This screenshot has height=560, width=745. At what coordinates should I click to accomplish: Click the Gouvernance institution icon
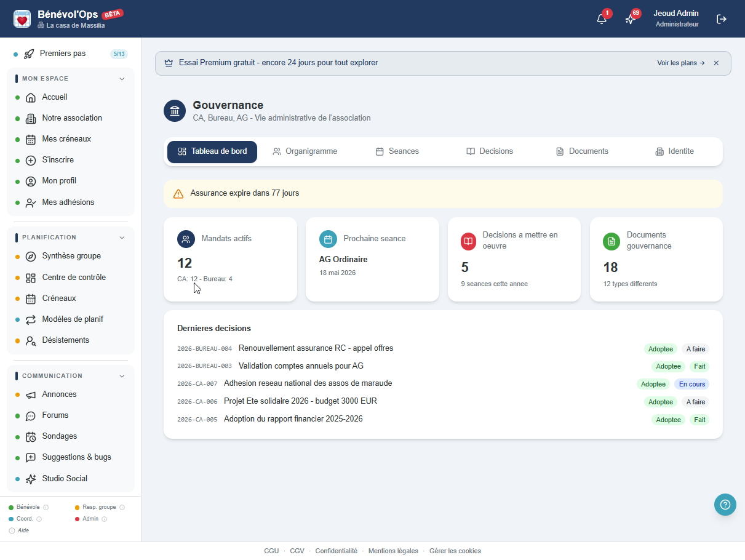click(x=175, y=111)
